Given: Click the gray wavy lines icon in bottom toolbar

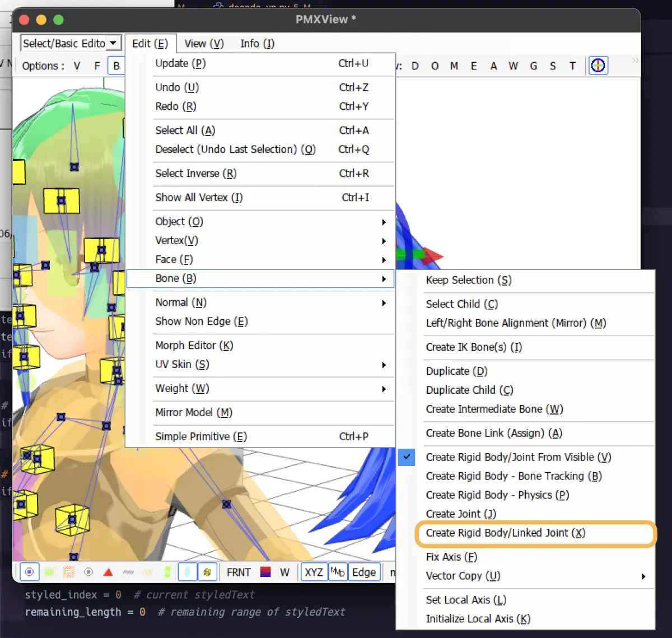Looking at the screenshot, I should [x=128, y=572].
